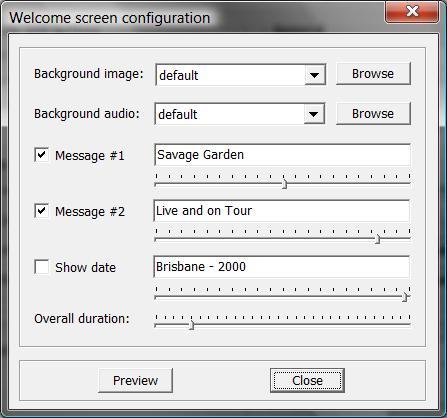Enable the Show date checkbox
Image resolution: width=447 pixels, height=418 pixels.
pos(42,267)
